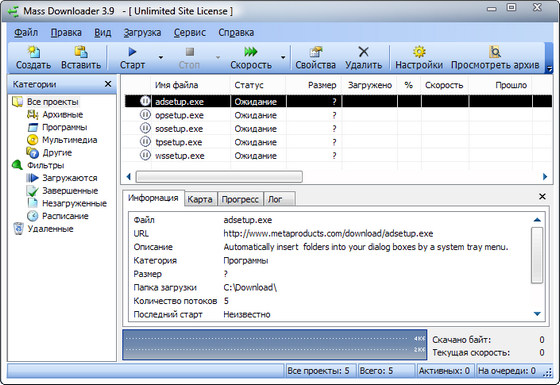
Task: Switch to the Прогресс tab
Action: pos(240,199)
